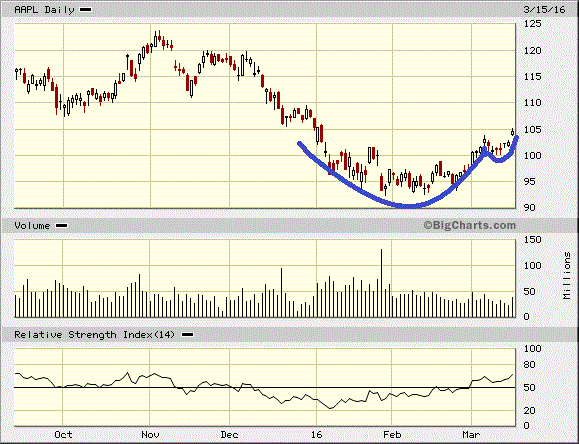Click the tallest volume spike bar in late January
This screenshot has height=444, width=579.
[x=381, y=283]
